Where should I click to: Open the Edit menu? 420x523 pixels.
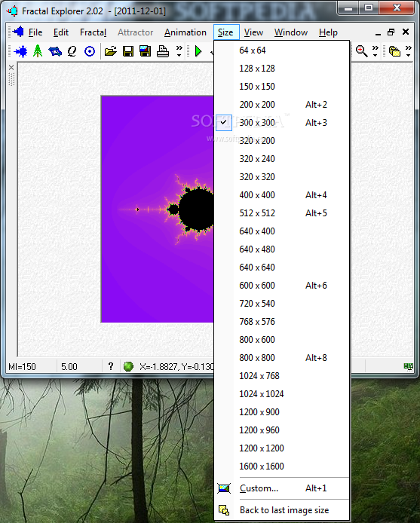coord(61,32)
